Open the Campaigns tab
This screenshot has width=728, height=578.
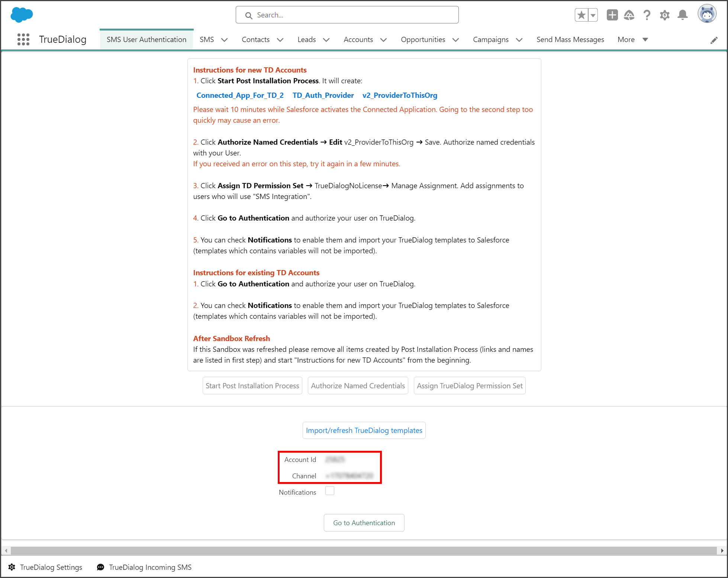(x=490, y=39)
